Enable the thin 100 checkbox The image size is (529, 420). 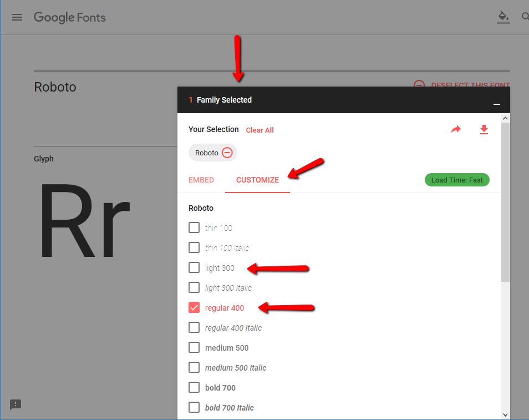[194, 227]
